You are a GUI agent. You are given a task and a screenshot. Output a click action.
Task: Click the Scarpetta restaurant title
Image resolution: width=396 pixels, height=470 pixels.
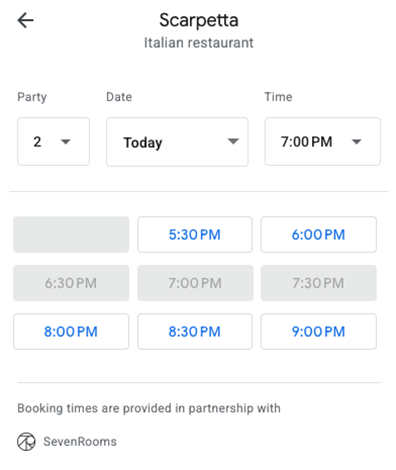(199, 20)
